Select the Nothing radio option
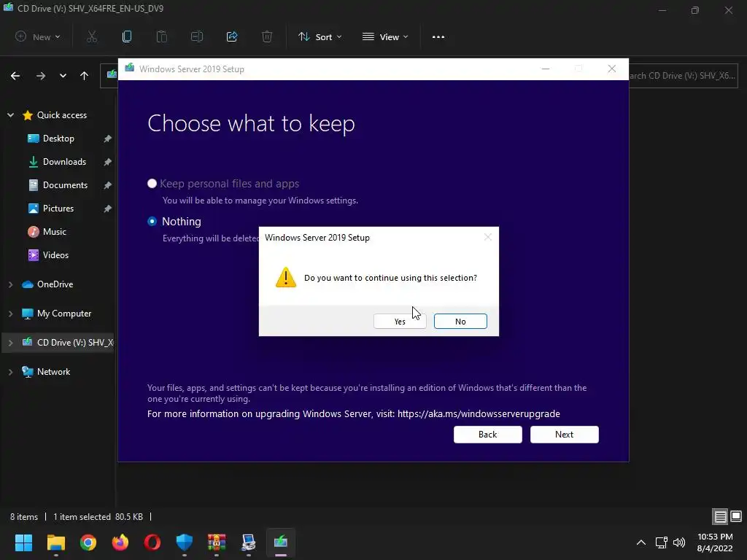Image resolution: width=747 pixels, height=560 pixels. tap(152, 222)
